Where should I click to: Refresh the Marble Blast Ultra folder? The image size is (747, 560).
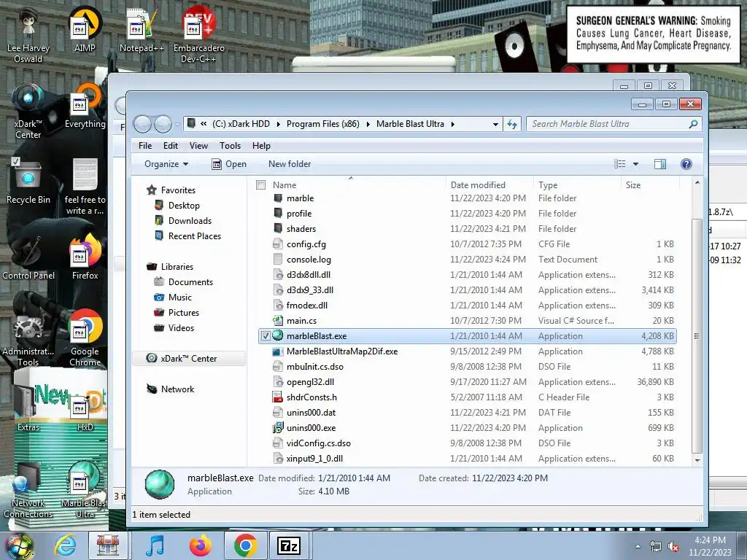[x=512, y=124]
